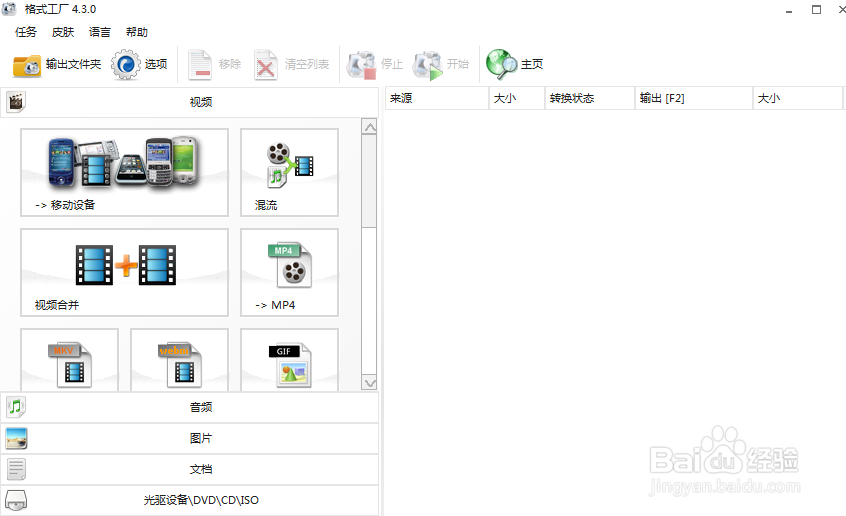This screenshot has width=846, height=516.
Task: Click the 输出 [F2] column header
Action: pos(694,98)
